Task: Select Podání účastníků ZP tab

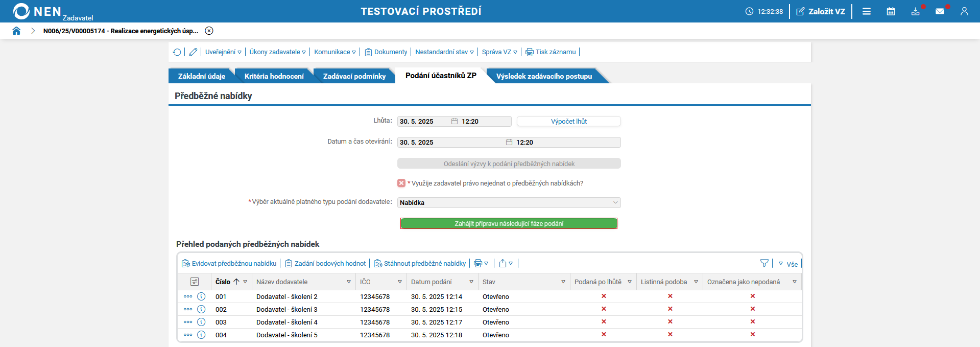Action: (441, 76)
